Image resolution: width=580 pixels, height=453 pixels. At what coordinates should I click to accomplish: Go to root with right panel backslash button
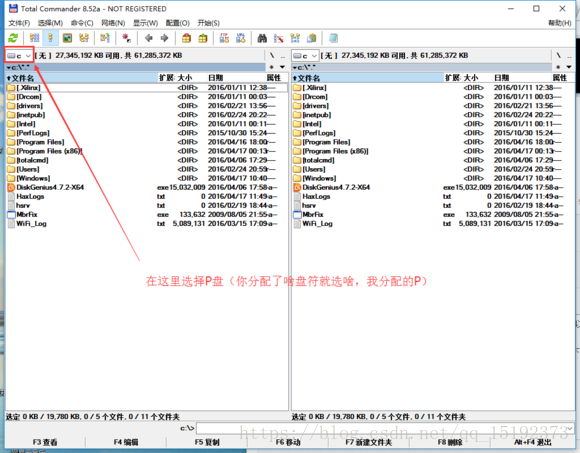pyautogui.click(x=558, y=55)
